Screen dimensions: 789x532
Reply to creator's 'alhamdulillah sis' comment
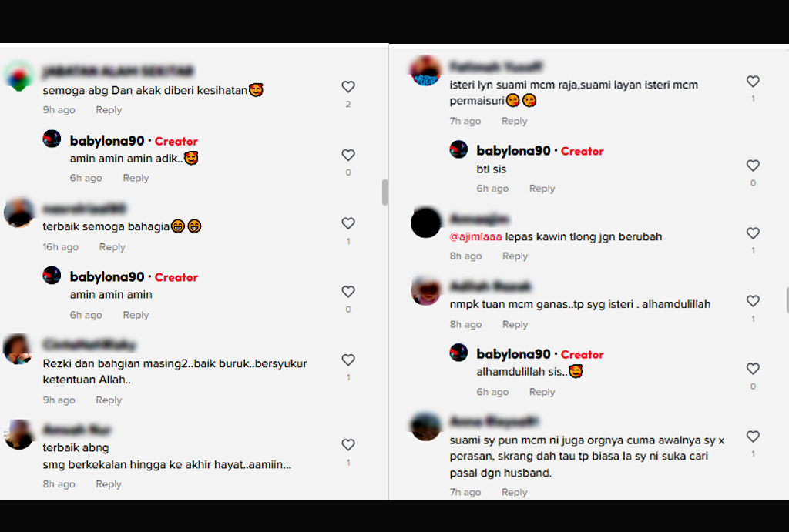click(x=542, y=392)
